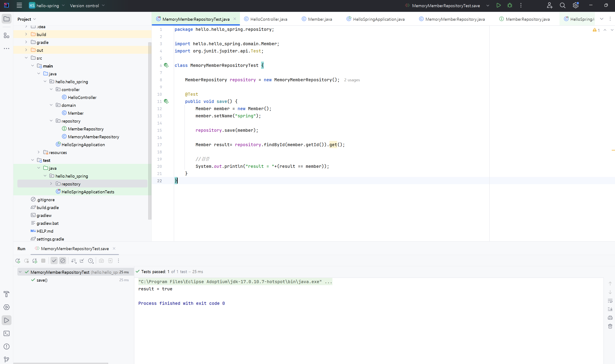Open test history clock icon
The image size is (615, 364).
click(91, 261)
